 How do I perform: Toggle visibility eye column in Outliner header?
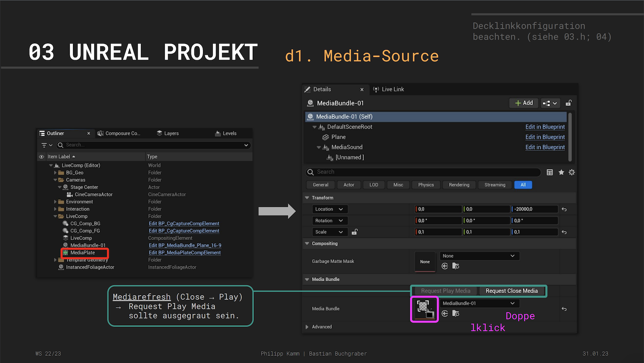click(42, 157)
